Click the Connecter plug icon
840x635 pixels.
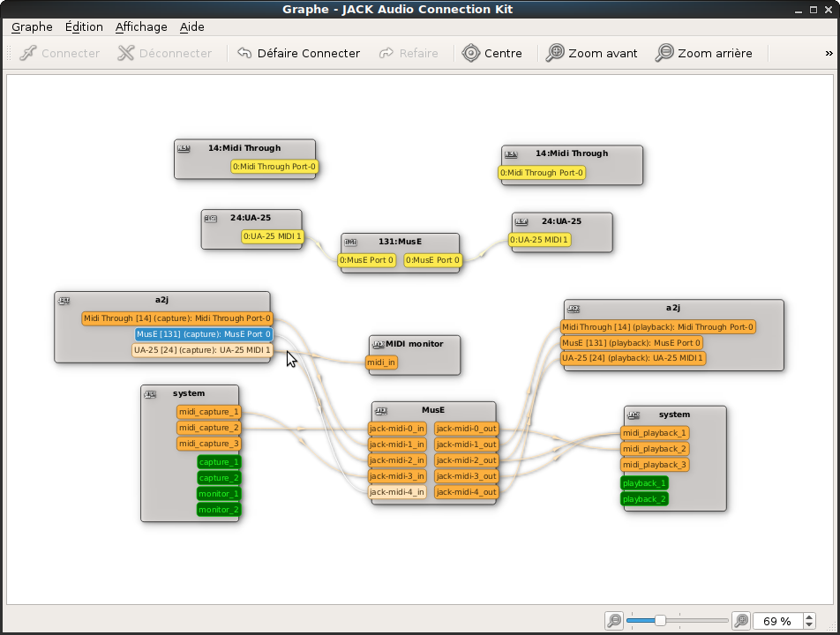pos(28,53)
